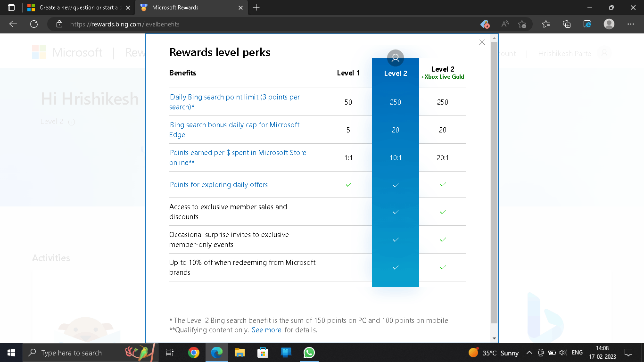644x362 pixels.
Task: Add this page to favorites
Action: tap(522, 24)
